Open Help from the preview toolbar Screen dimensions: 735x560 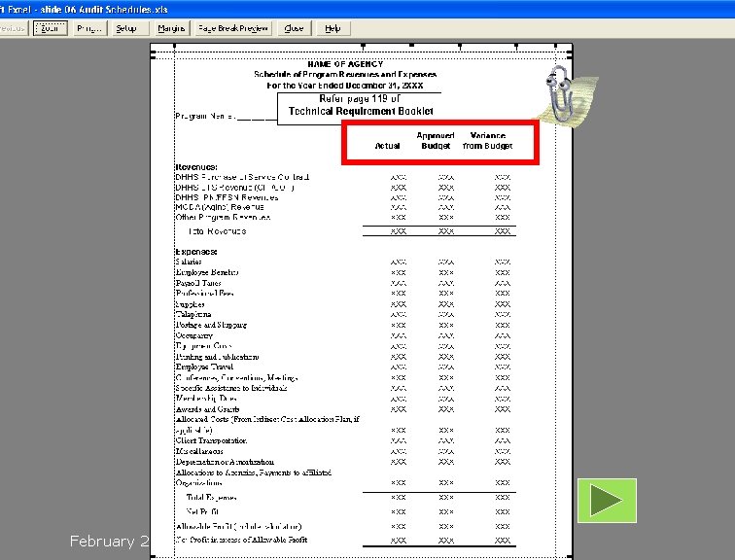(332, 28)
